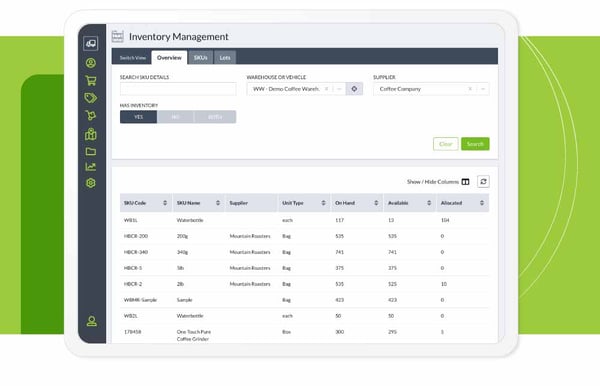Click the Sample SKU name cell
The image size is (600, 386).
184,300
